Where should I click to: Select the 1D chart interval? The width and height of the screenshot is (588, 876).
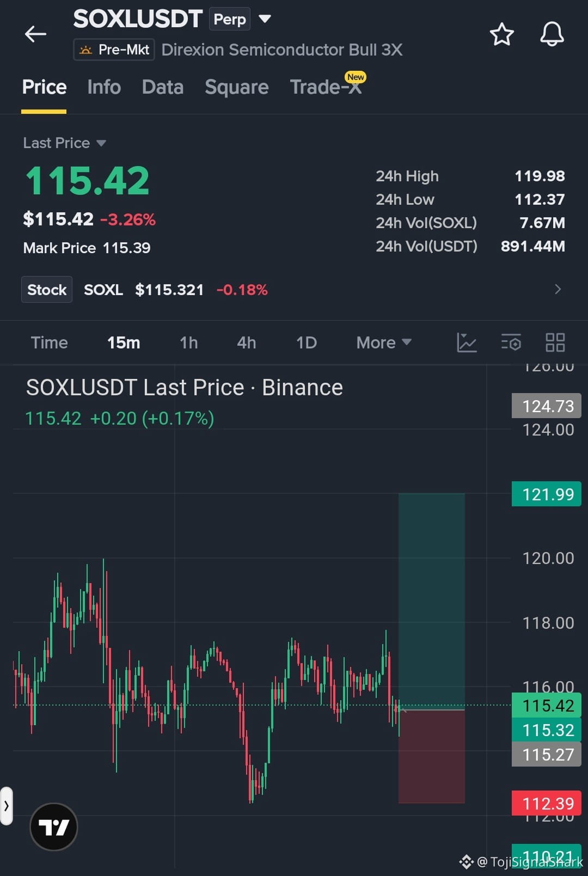[x=307, y=342]
